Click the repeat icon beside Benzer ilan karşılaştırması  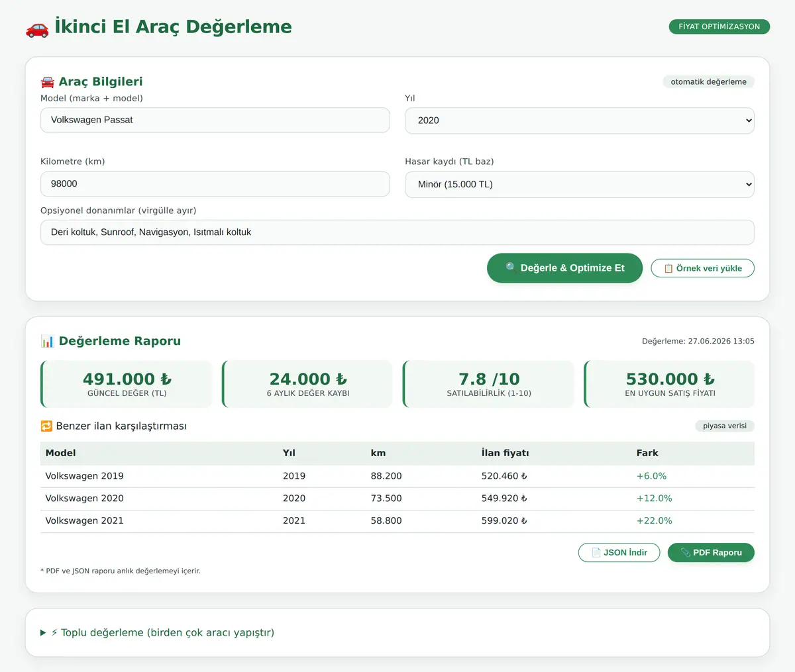(x=46, y=426)
